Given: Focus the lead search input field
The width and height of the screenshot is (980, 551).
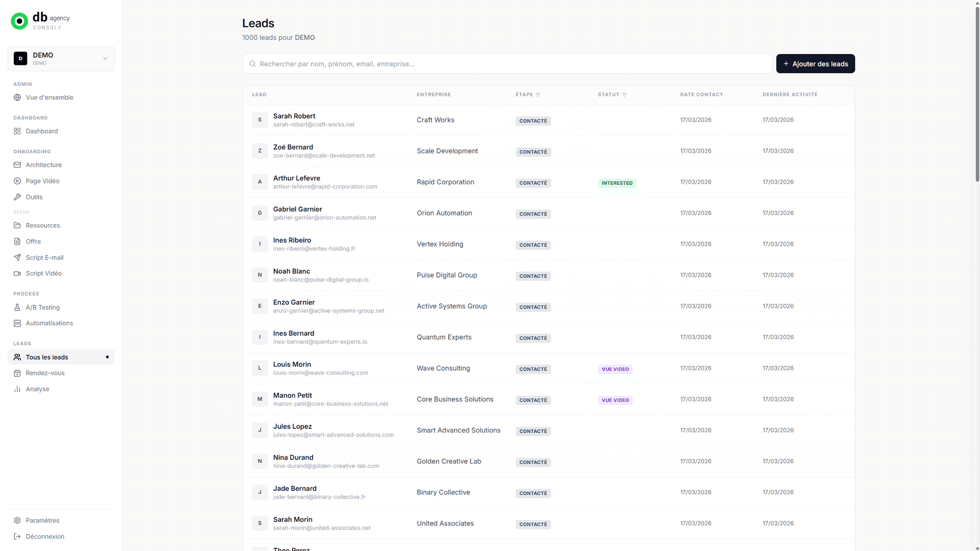Looking at the screenshot, I should [x=507, y=64].
